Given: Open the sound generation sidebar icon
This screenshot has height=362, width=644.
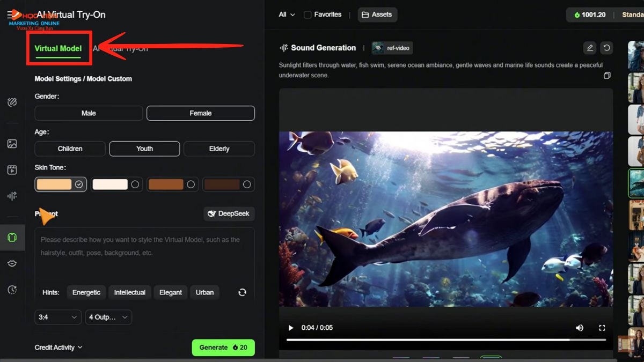Looking at the screenshot, I should [x=12, y=196].
